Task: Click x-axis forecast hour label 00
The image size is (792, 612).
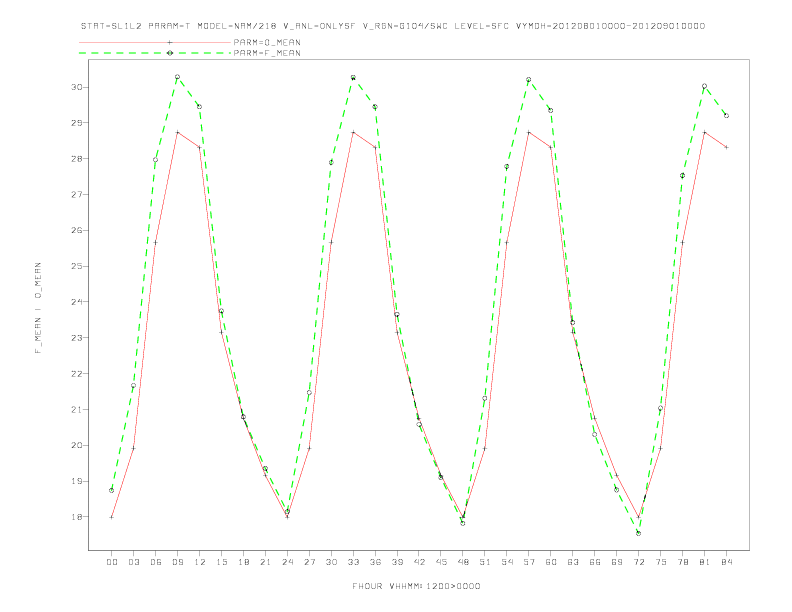Action: click(x=112, y=562)
